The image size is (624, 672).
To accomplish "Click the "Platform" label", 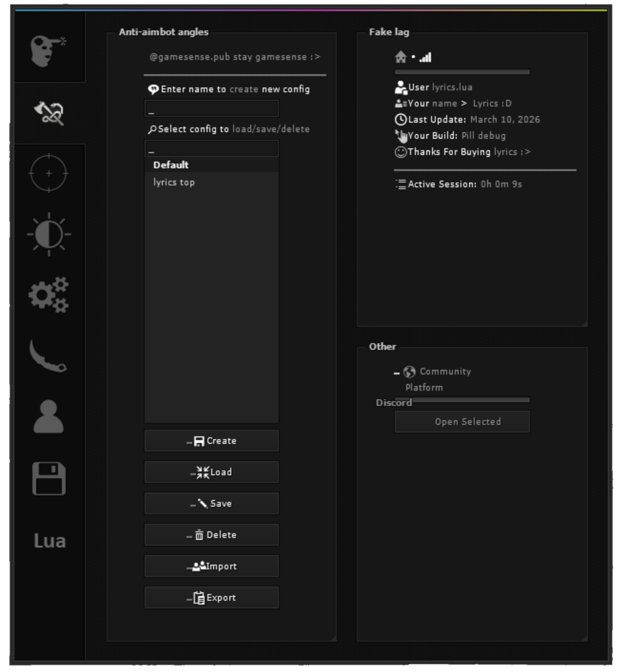I will [x=424, y=388].
